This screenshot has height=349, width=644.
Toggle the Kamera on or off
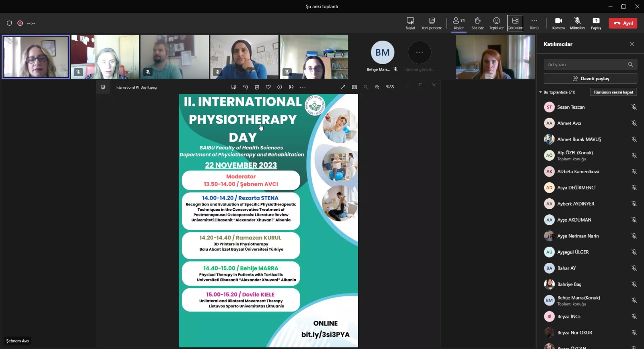[x=558, y=23]
